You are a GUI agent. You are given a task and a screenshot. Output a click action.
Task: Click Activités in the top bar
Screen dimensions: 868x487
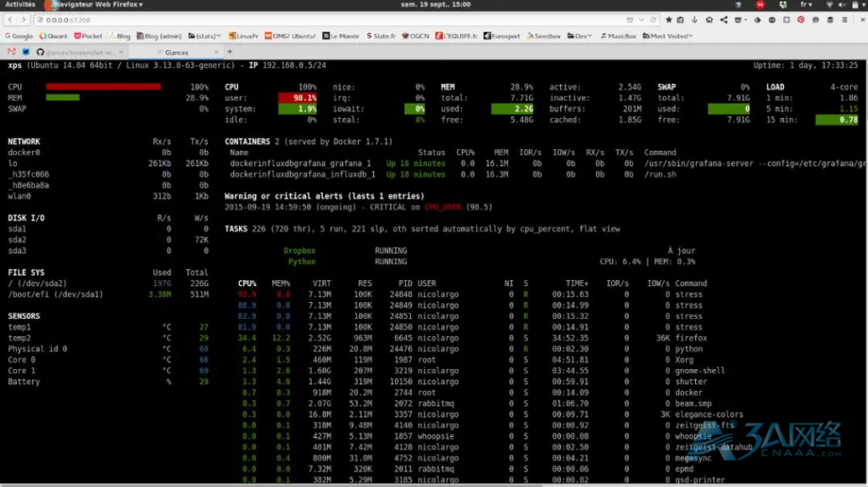pyautogui.click(x=20, y=4)
